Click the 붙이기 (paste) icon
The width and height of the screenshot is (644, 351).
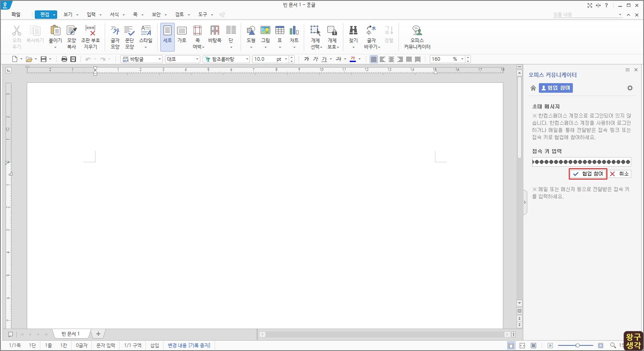pyautogui.click(x=55, y=30)
